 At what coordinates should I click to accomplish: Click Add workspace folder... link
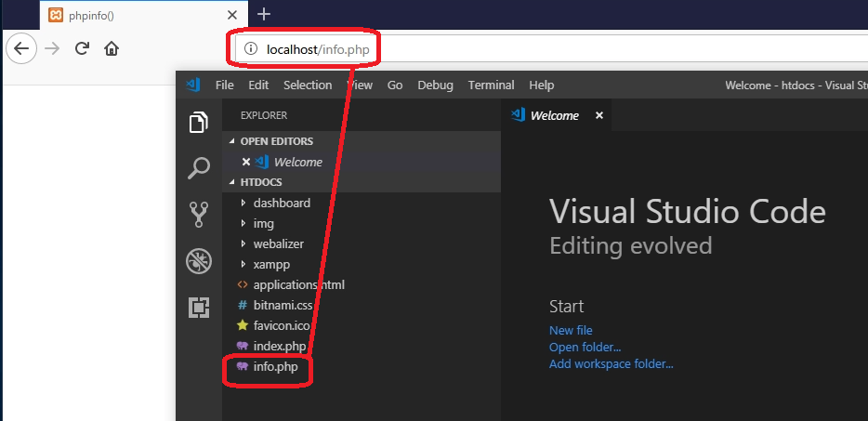612,364
